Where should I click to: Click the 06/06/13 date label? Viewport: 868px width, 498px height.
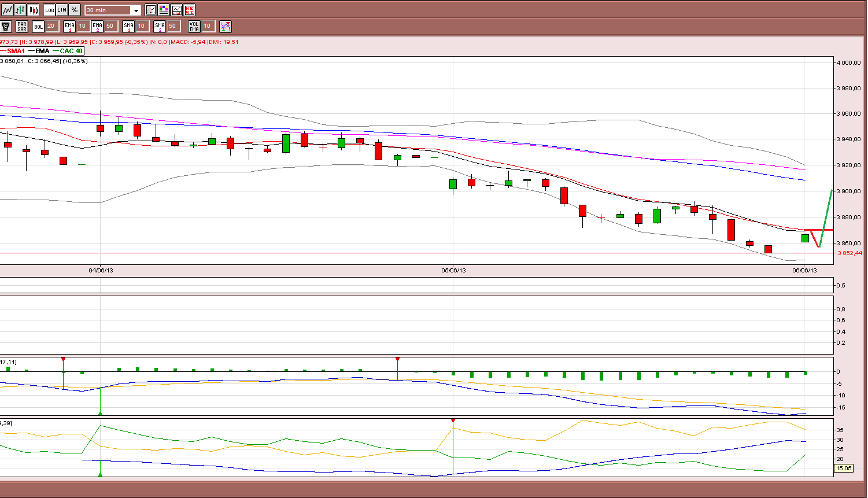[804, 270]
